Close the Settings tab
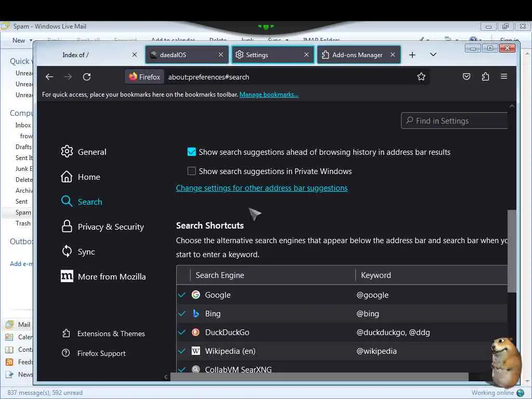The width and height of the screenshot is (532, 399). pyautogui.click(x=307, y=55)
